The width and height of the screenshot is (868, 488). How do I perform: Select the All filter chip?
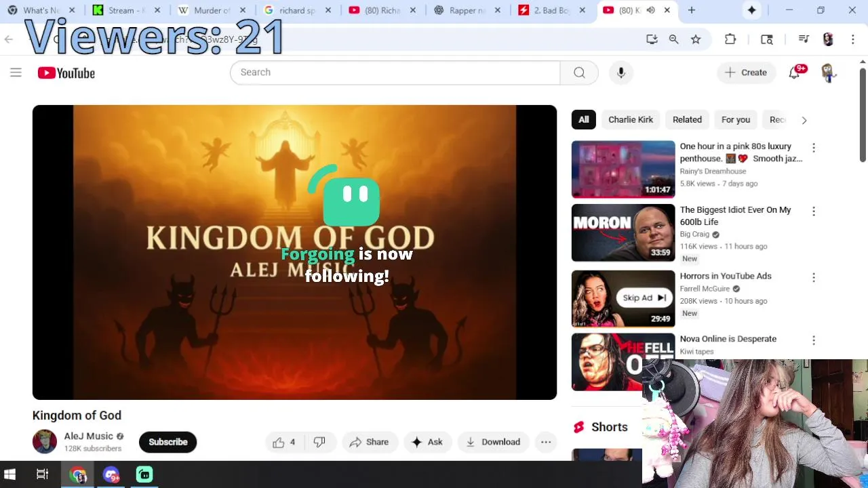[584, 120]
